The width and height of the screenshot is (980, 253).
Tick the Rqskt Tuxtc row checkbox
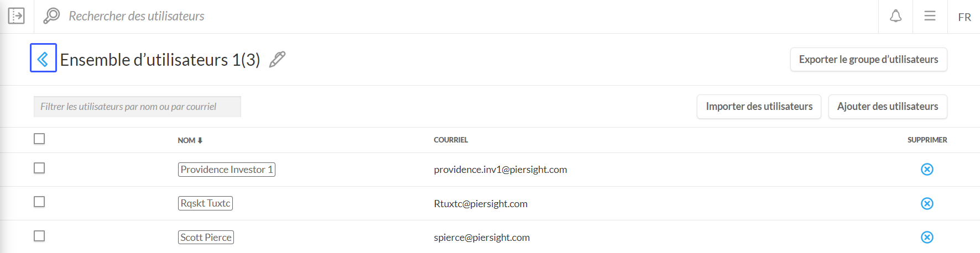39,202
